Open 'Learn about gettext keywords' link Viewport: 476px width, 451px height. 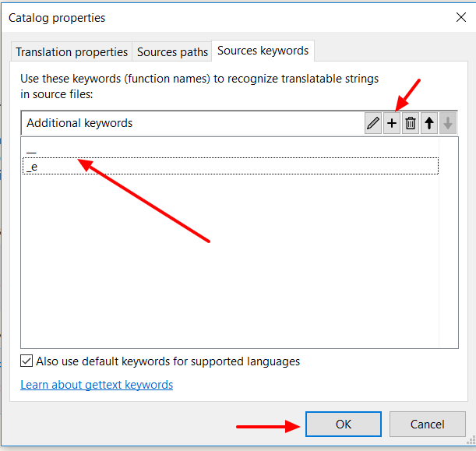(x=97, y=385)
